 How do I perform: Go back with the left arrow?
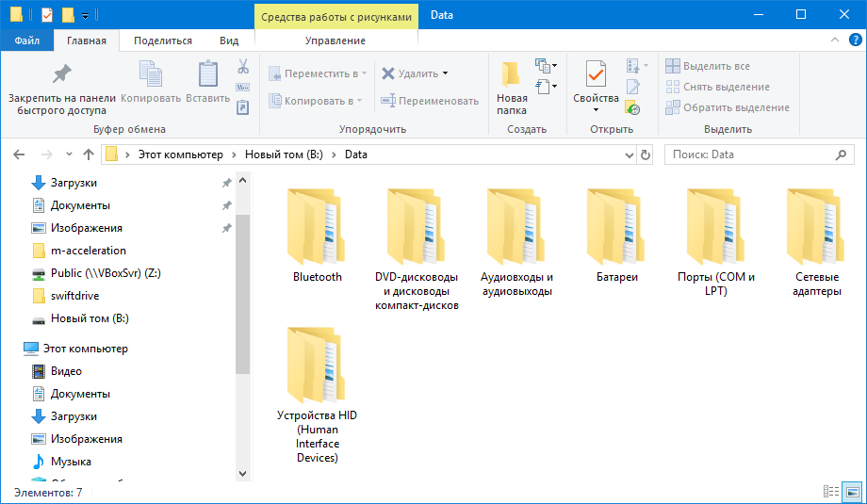click(x=19, y=154)
